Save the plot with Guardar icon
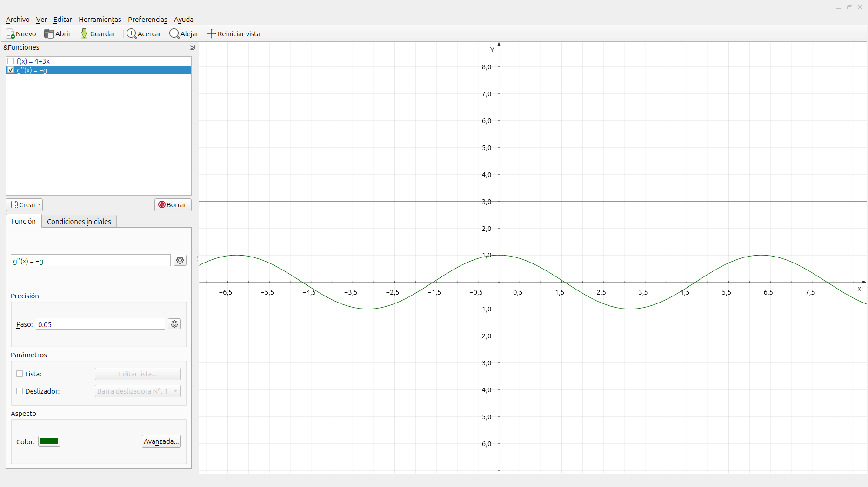868x487 pixels. pyautogui.click(x=84, y=34)
